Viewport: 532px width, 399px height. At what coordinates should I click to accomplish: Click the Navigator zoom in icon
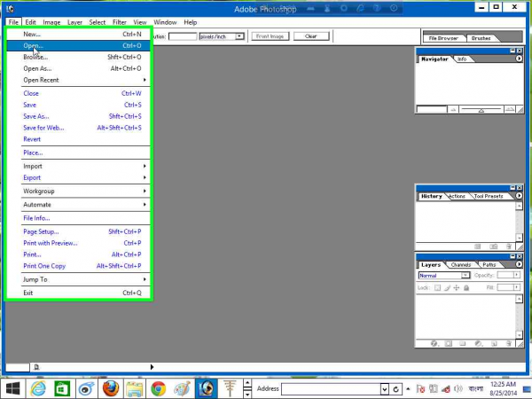pyautogui.click(x=510, y=109)
